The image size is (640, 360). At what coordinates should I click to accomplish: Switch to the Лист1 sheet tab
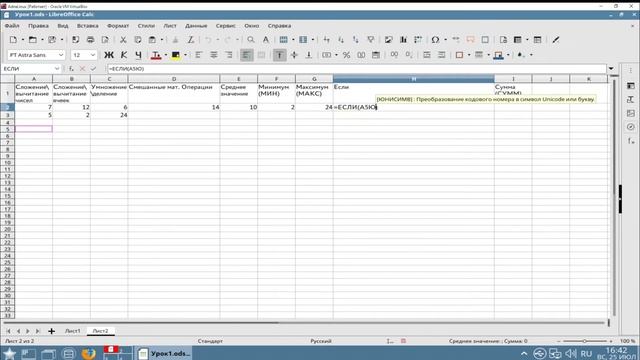(x=73, y=331)
